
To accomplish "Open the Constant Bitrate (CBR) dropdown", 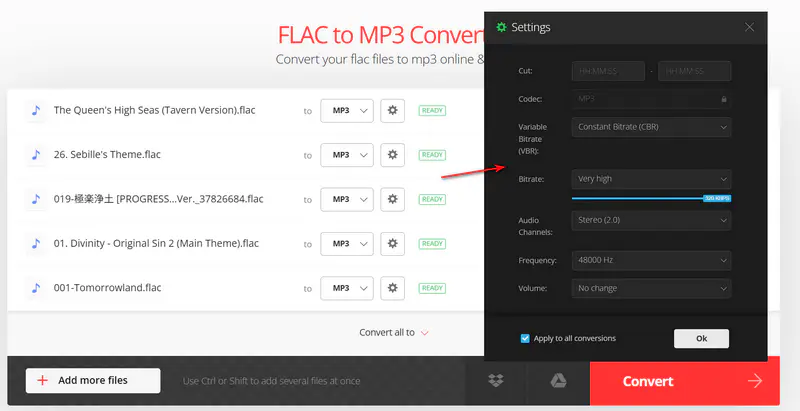I will (652, 127).
